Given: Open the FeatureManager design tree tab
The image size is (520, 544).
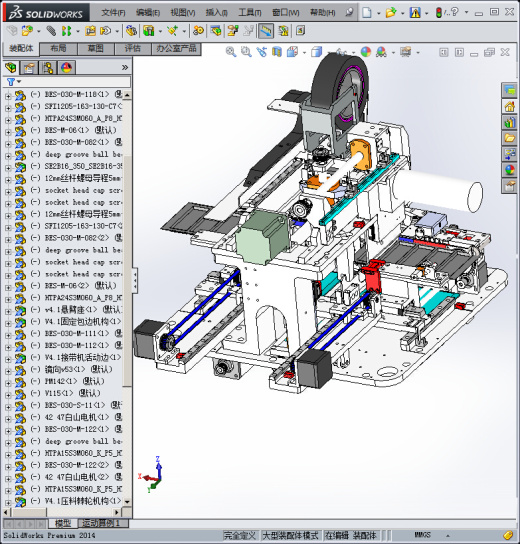Looking at the screenshot, I should click(x=11, y=67).
